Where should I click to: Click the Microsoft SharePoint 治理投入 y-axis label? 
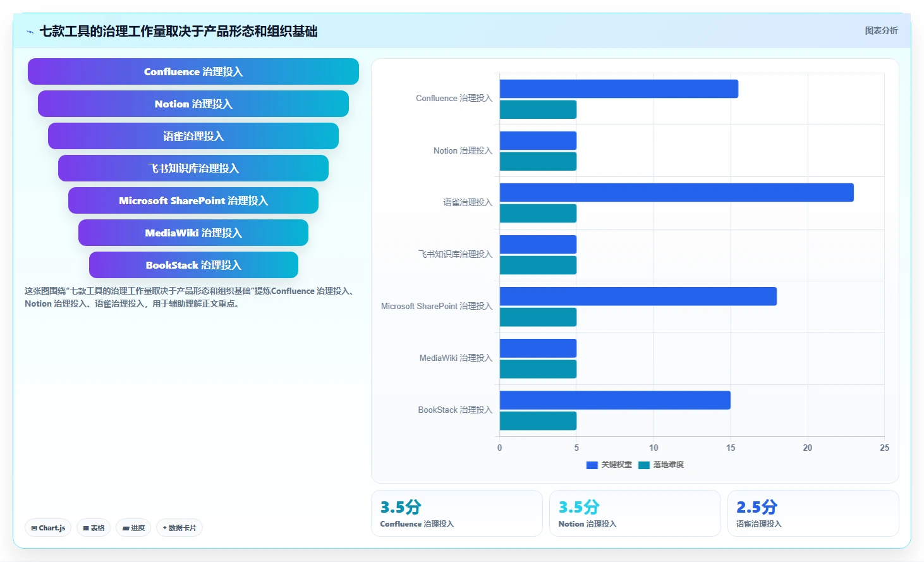coord(437,306)
